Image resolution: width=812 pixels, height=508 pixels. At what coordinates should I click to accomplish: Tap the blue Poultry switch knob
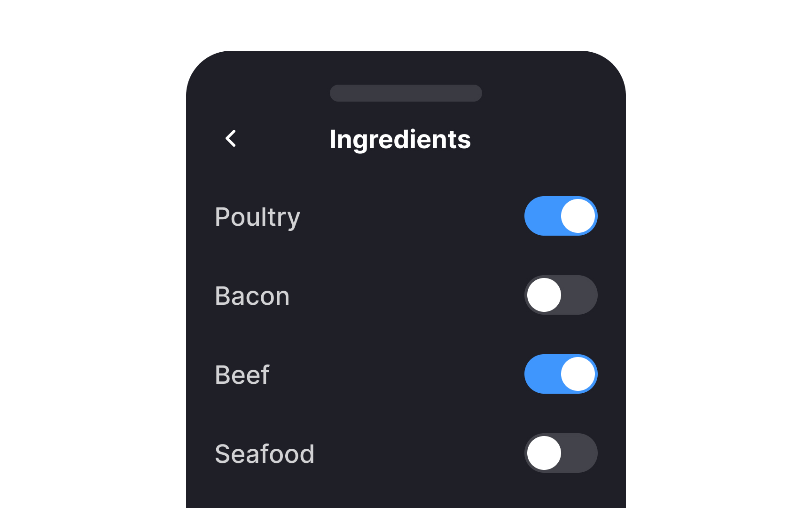[x=578, y=216]
